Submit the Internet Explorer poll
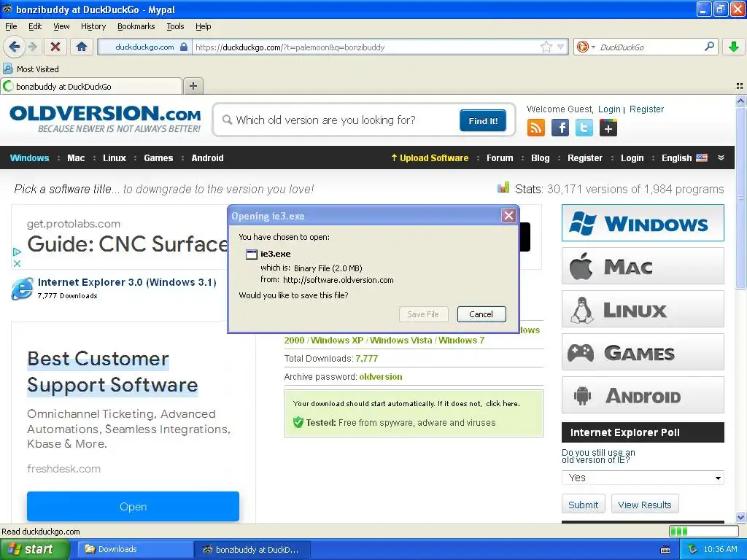The height and width of the screenshot is (560, 747). click(583, 505)
